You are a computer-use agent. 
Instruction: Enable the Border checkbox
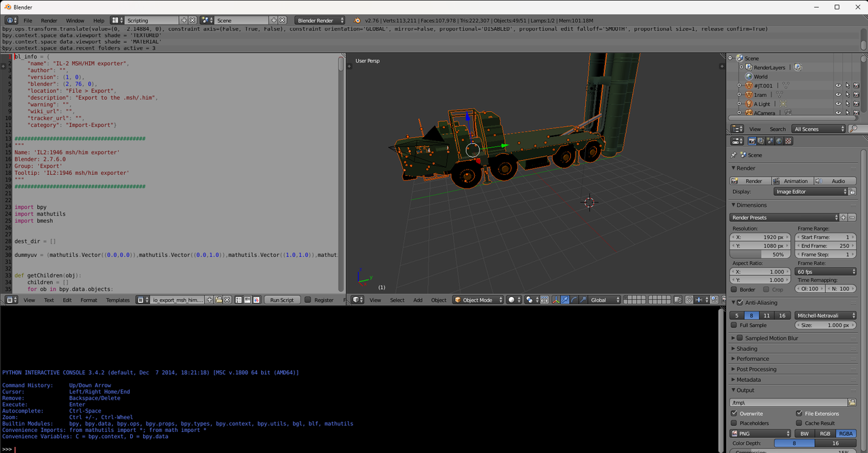734,290
